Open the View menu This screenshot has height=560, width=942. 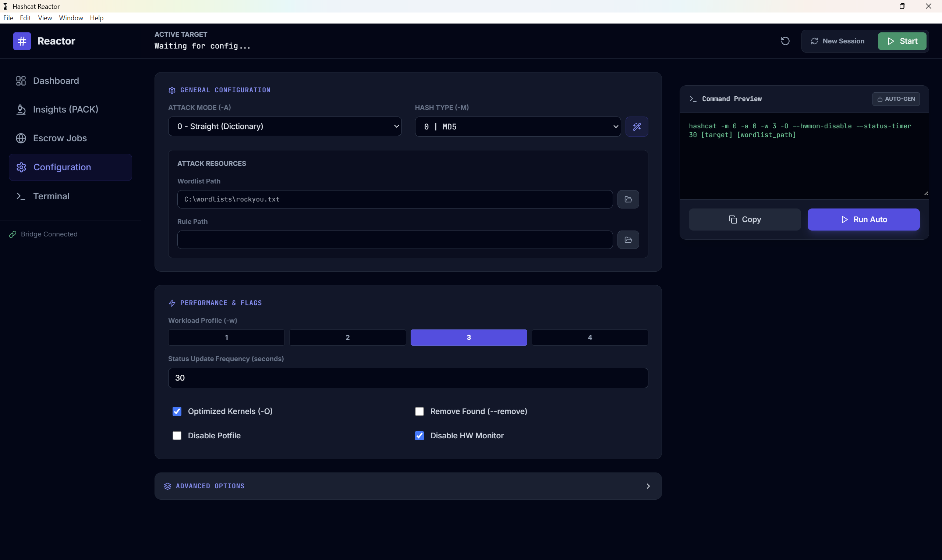[x=45, y=18]
